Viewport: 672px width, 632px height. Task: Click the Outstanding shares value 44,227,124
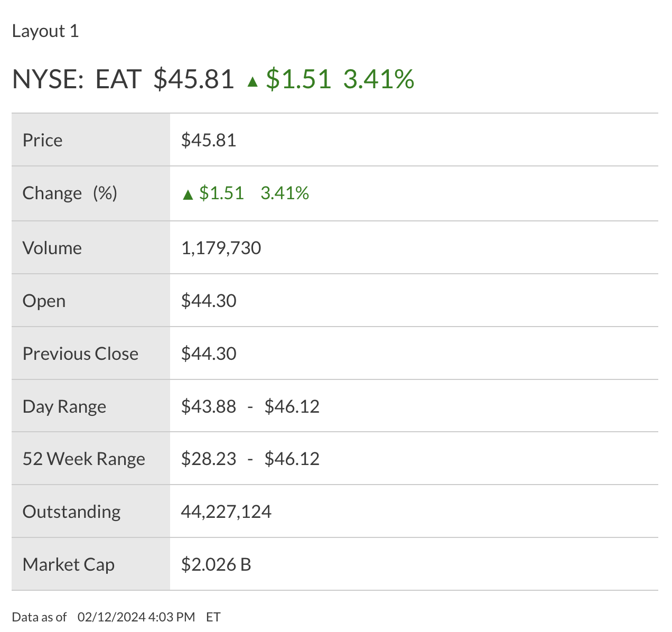point(226,512)
